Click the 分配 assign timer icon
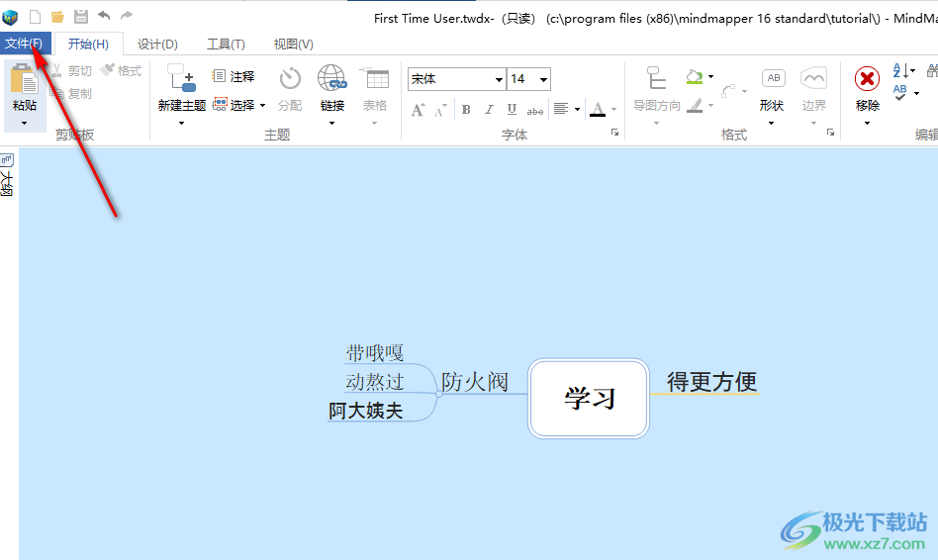Viewport: 938px width, 560px height. (x=290, y=78)
